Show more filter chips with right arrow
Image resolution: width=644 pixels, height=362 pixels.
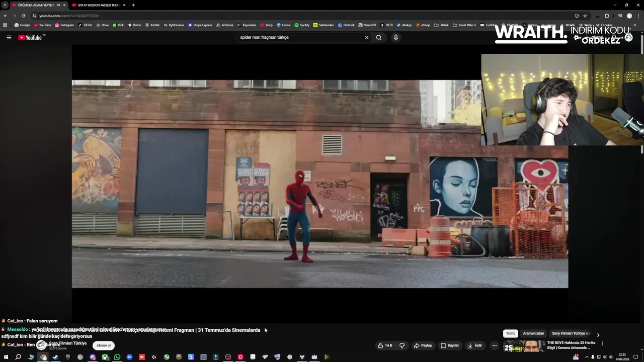(x=598, y=334)
